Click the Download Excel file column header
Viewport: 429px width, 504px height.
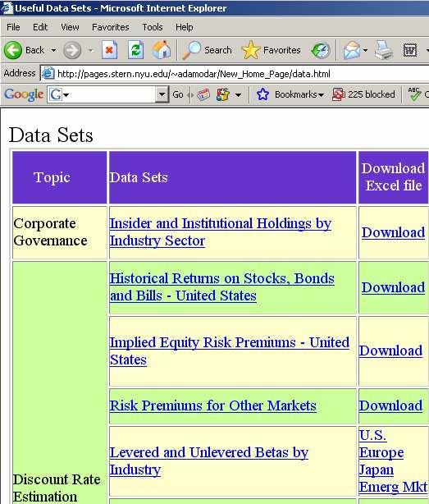[x=394, y=177]
